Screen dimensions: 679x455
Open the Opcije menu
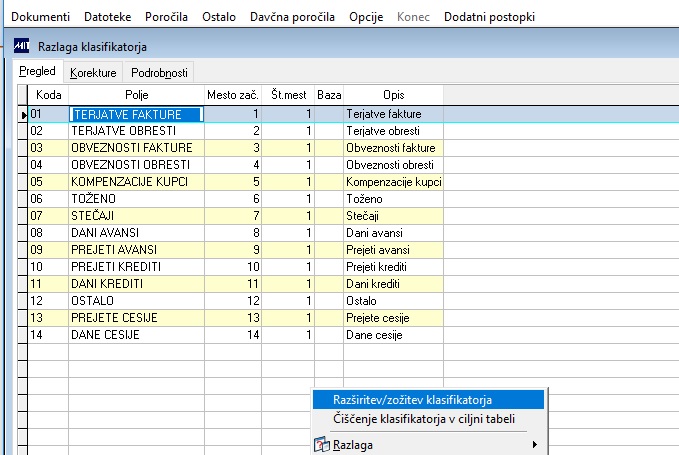pyautogui.click(x=366, y=17)
